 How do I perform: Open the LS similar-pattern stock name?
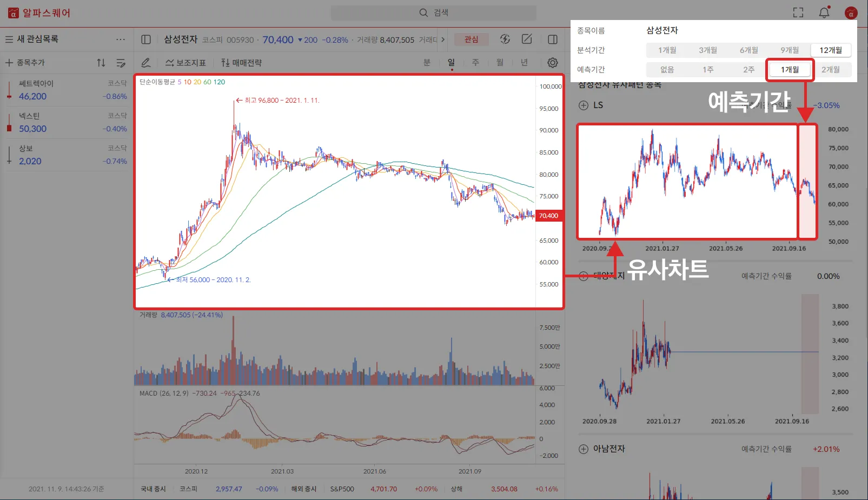click(598, 105)
